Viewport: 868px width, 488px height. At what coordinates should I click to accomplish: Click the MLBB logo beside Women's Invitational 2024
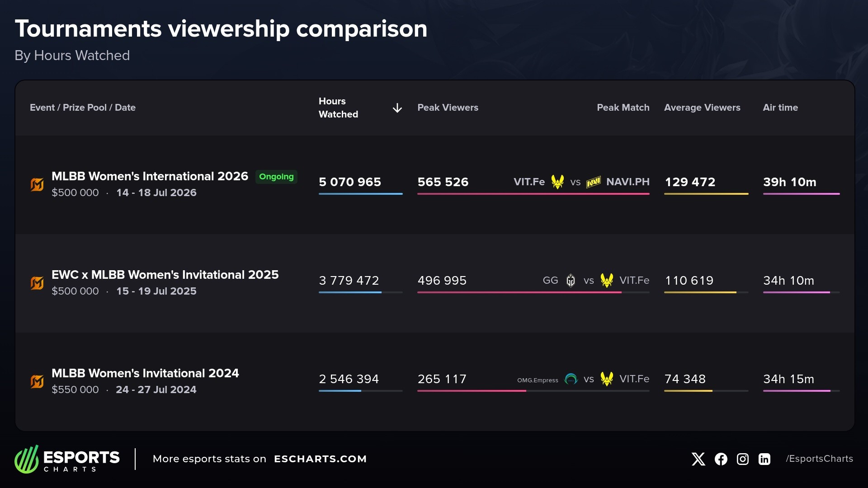[x=37, y=381]
